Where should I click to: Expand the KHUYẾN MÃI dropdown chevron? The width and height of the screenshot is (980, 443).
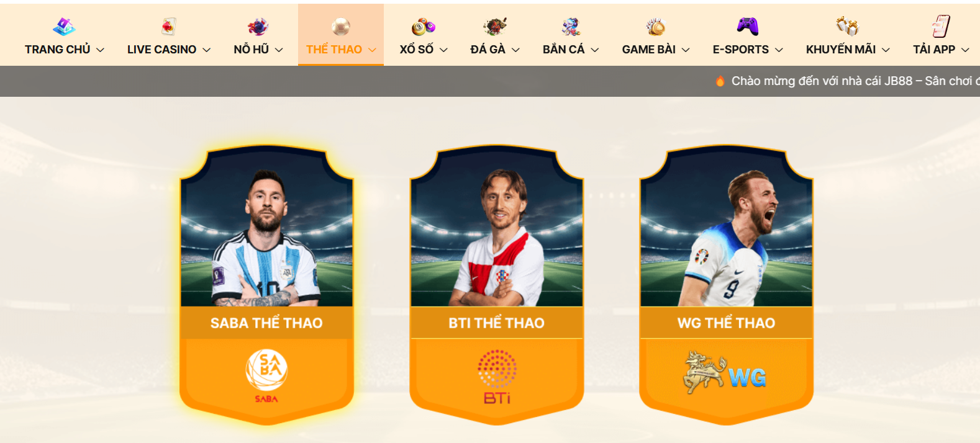pyautogui.click(x=886, y=50)
